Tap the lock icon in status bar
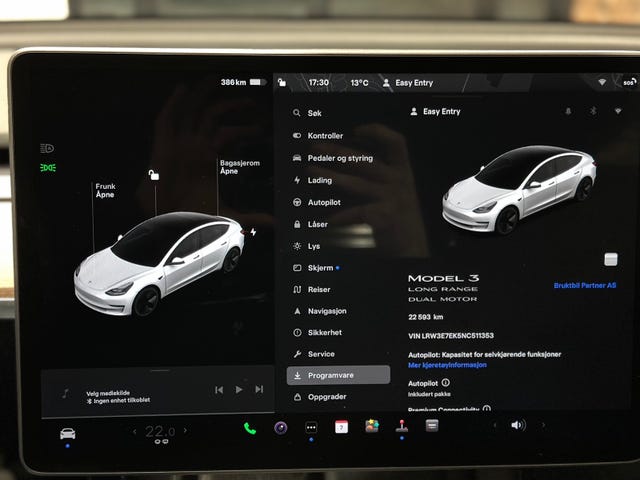 [x=282, y=82]
